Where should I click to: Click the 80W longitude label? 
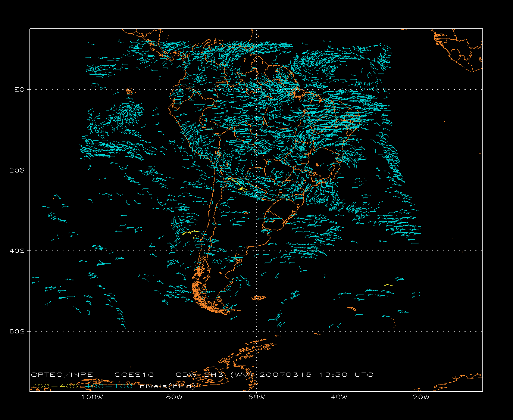tap(174, 397)
